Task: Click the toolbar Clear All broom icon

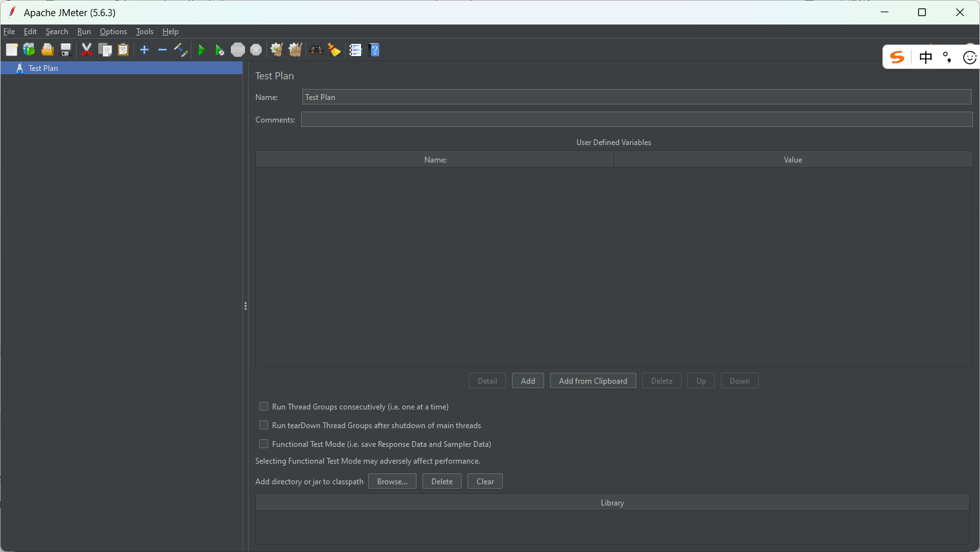Action: coord(295,50)
